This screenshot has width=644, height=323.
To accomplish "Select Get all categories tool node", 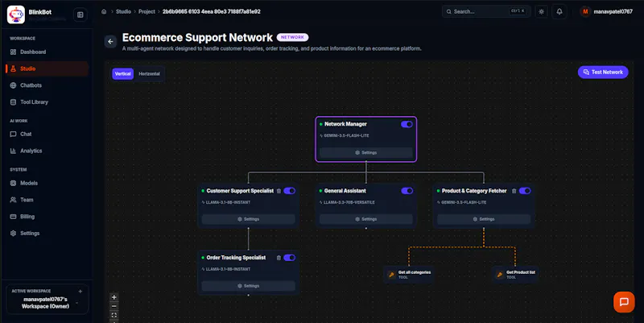I will pyautogui.click(x=409, y=275).
